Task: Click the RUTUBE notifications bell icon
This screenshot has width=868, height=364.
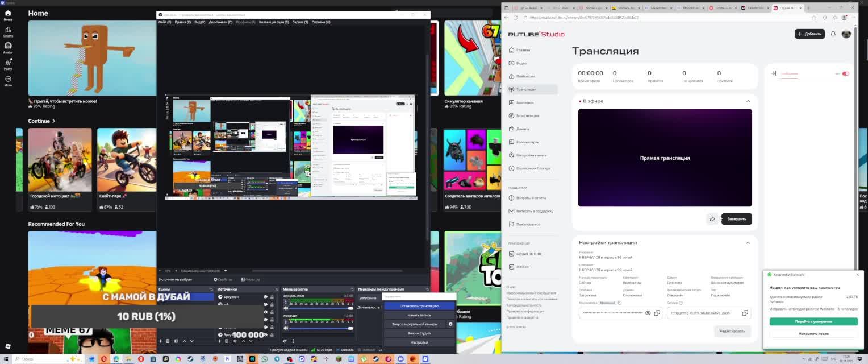Action: click(x=833, y=34)
